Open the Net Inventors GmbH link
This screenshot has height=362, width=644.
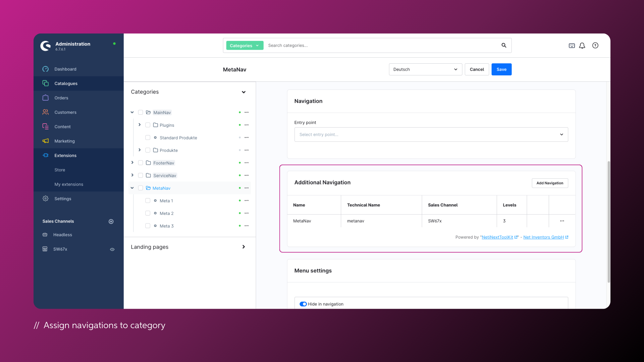tap(546, 237)
